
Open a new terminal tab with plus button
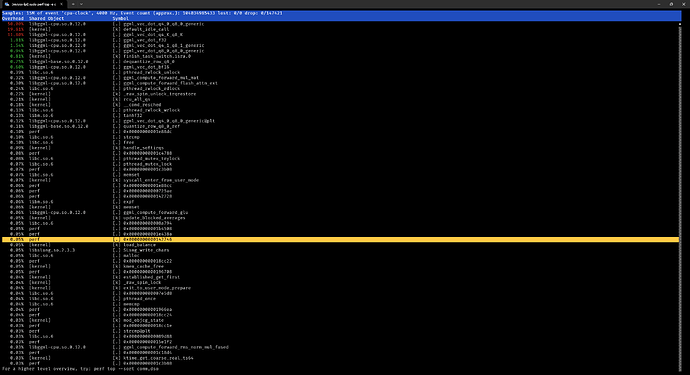point(73,4)
